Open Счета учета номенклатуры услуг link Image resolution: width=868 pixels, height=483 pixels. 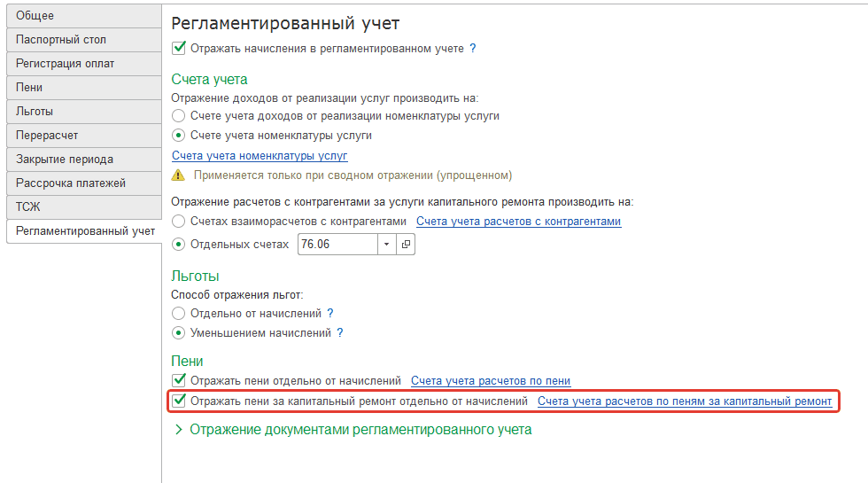click(x=260, y=156)
